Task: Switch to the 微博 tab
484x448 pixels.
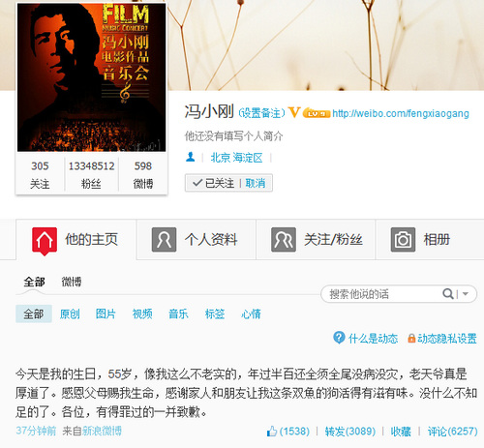Action: point(72,282)
